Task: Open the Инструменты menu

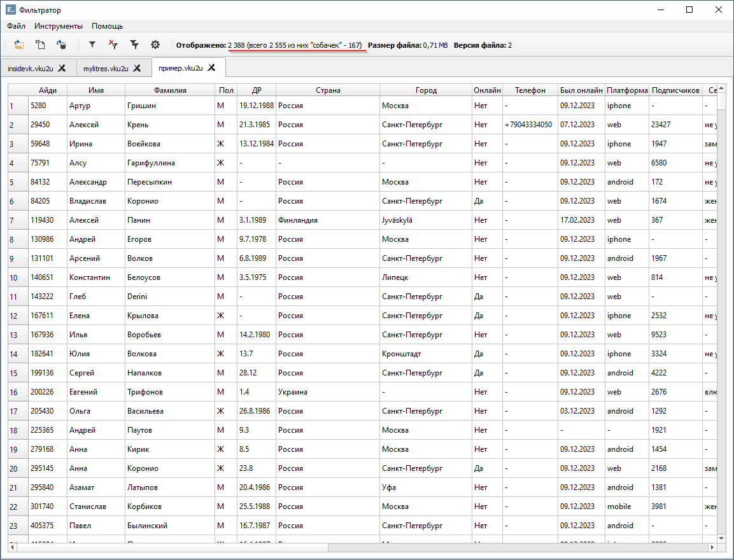Action: (59, 26)
